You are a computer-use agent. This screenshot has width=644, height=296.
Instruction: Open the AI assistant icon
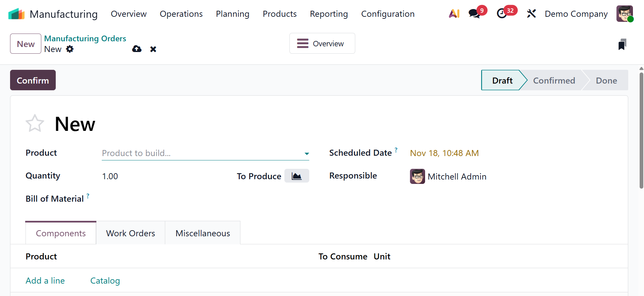(x=454, y=14)
